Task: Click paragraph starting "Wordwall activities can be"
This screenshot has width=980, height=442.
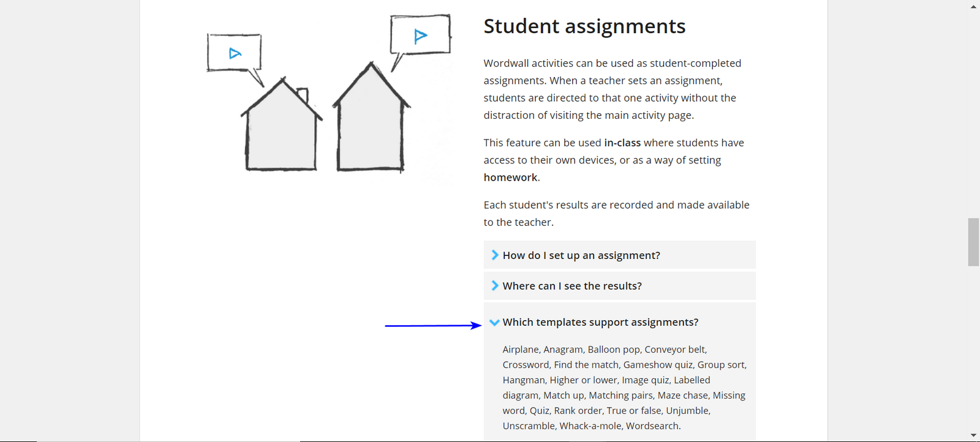Action: click(612, 89)
